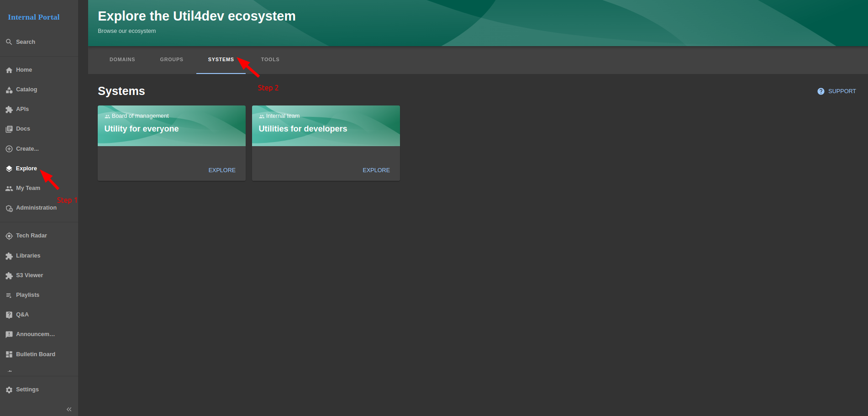Explore the Utilities for developers system
The height and width of the screenshot is (416, 868).
coord(376,170)
